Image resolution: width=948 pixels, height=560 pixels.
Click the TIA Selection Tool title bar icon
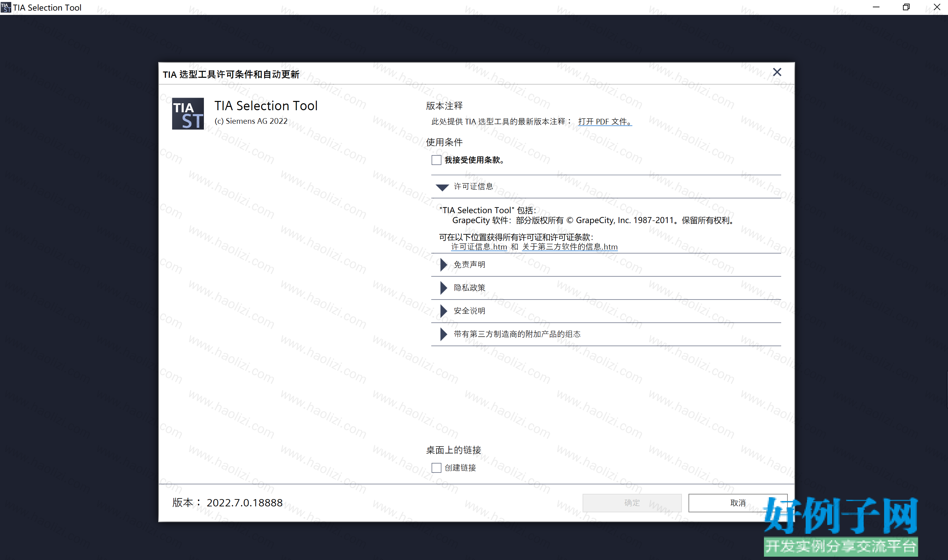pyautogui.click(x=6, y=7)
